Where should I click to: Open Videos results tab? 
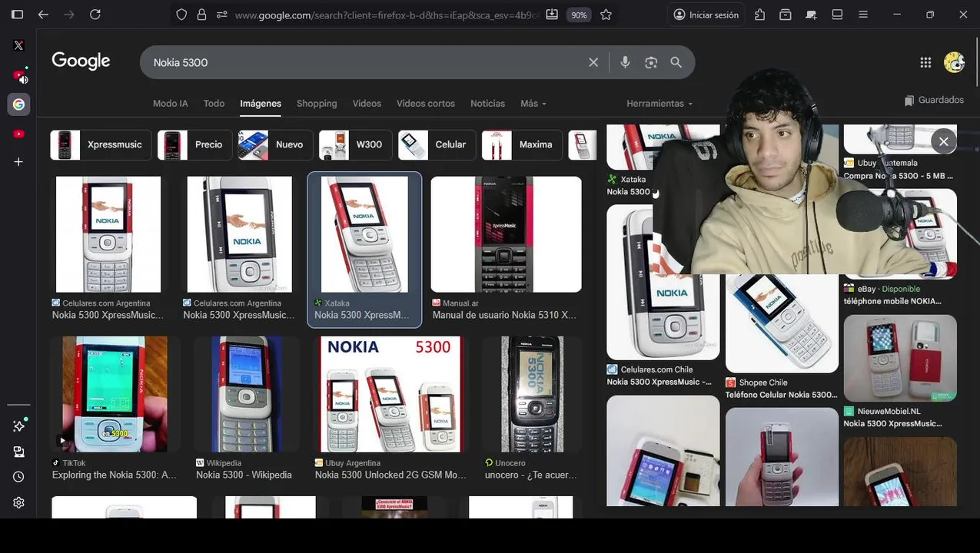pyautogui.click(x=367, y=103)
